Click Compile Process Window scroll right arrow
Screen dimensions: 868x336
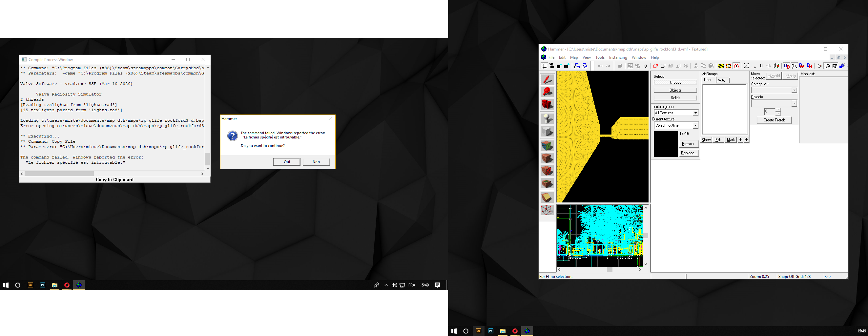pyautogui.click(x=202, y=174)
